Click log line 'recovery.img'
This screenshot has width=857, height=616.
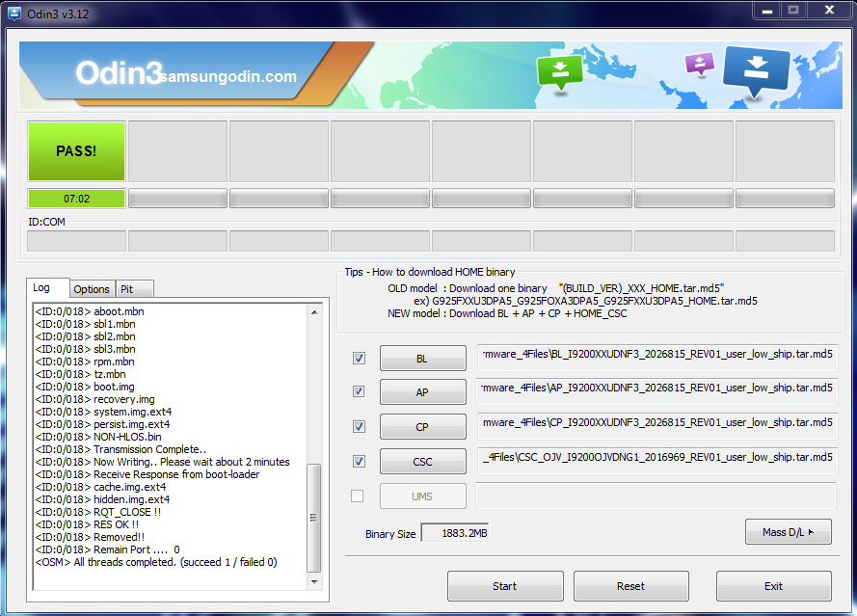[x=95, y=399]
